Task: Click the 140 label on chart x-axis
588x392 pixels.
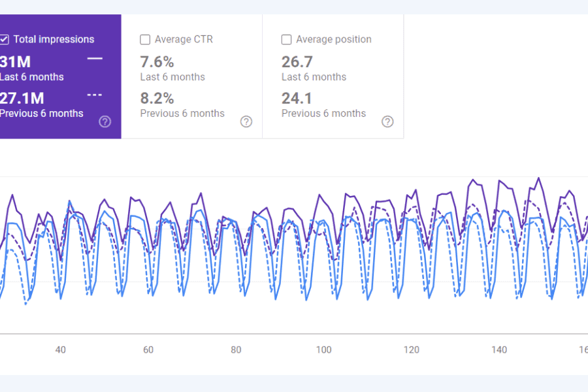Action: click(x=499, y=350)
